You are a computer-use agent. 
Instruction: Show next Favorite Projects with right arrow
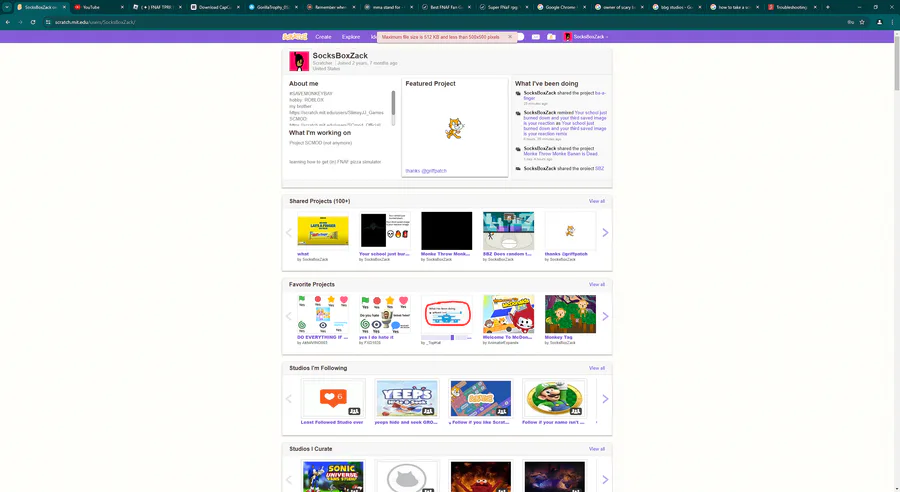tap(605, 316)
